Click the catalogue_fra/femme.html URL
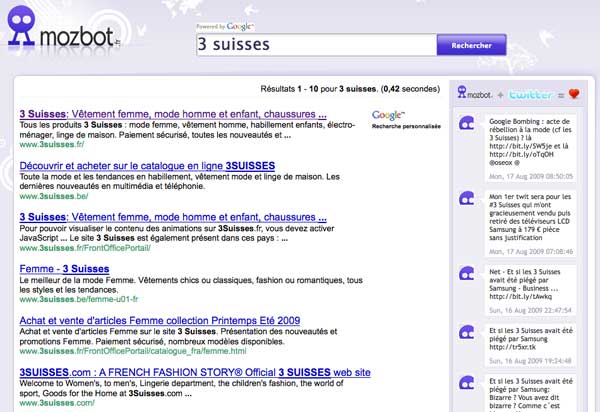This screenshot has height=412, width=600. (x=133, y=351)
